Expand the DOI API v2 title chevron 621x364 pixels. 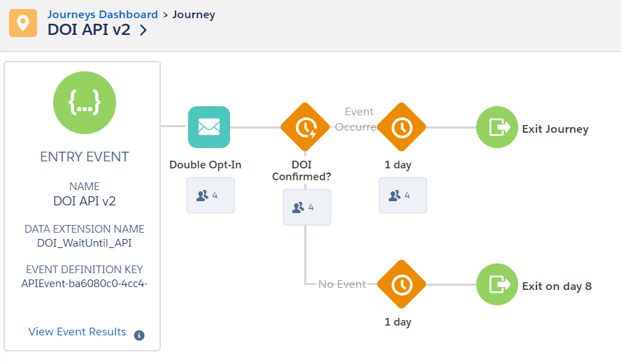click(143, 30)
